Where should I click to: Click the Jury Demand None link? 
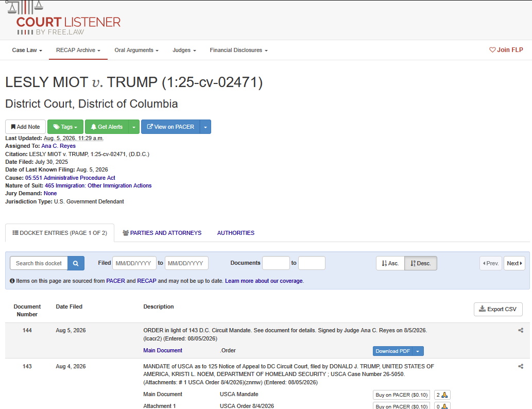[50, 194]
